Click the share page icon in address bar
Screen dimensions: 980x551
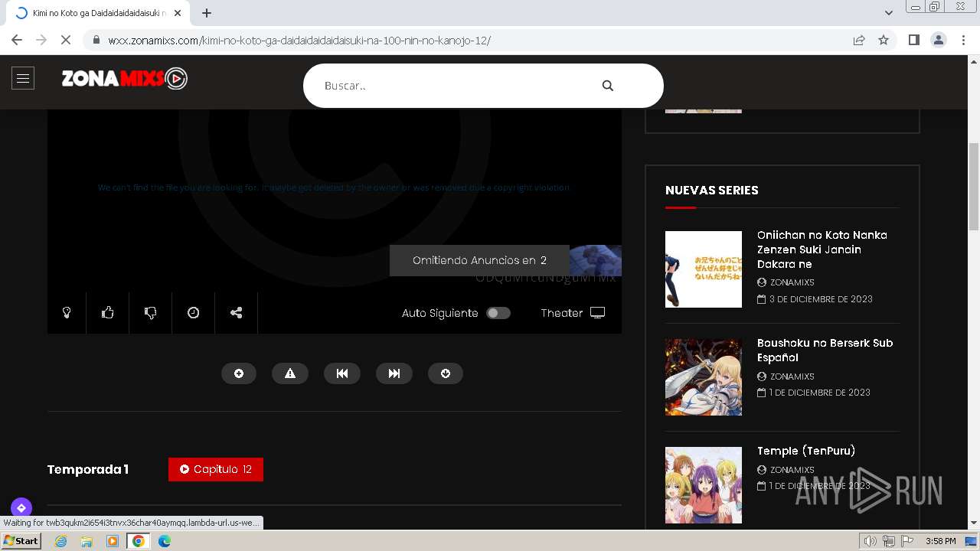pos(859,40)
